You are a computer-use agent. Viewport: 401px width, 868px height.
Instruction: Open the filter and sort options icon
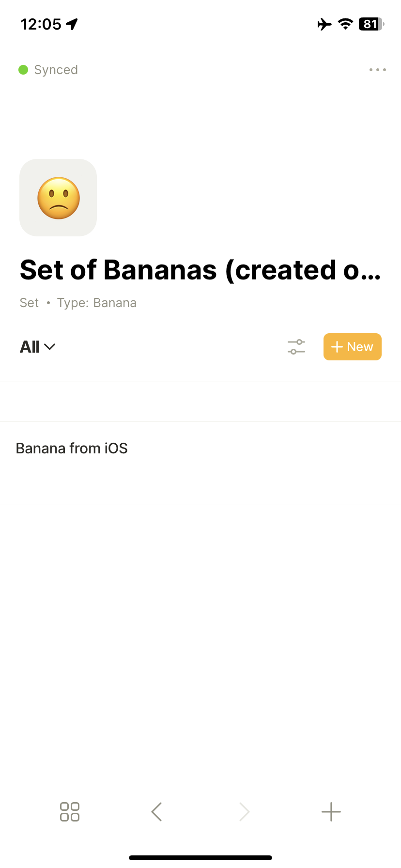[296, 346]
